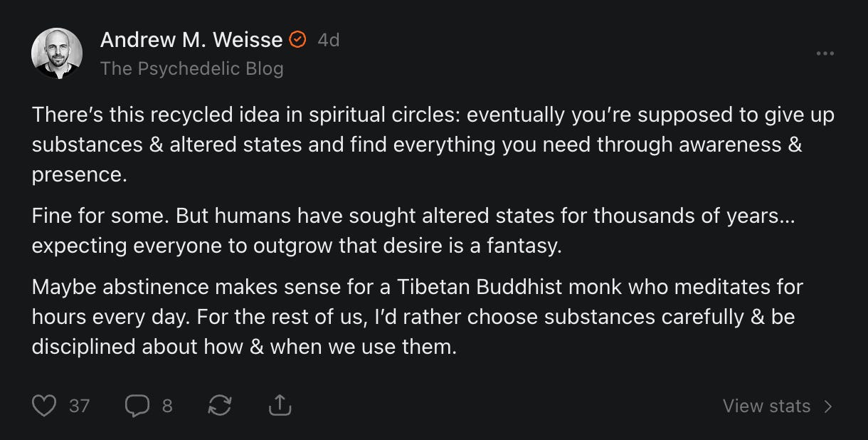Viewport: 868px width, 440px height.
Task: Open Andrew M. Weisse's profile photo
Action: 57,53
